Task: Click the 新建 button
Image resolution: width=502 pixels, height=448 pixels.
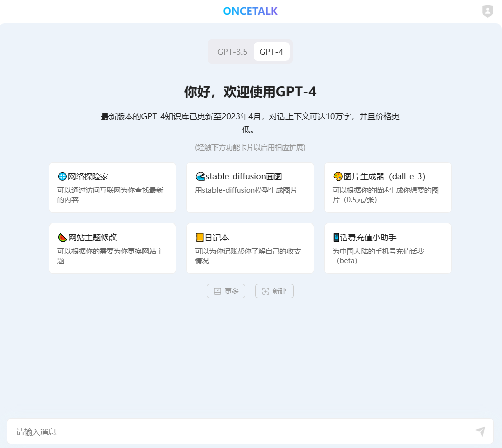Action: tap(274, 291)
